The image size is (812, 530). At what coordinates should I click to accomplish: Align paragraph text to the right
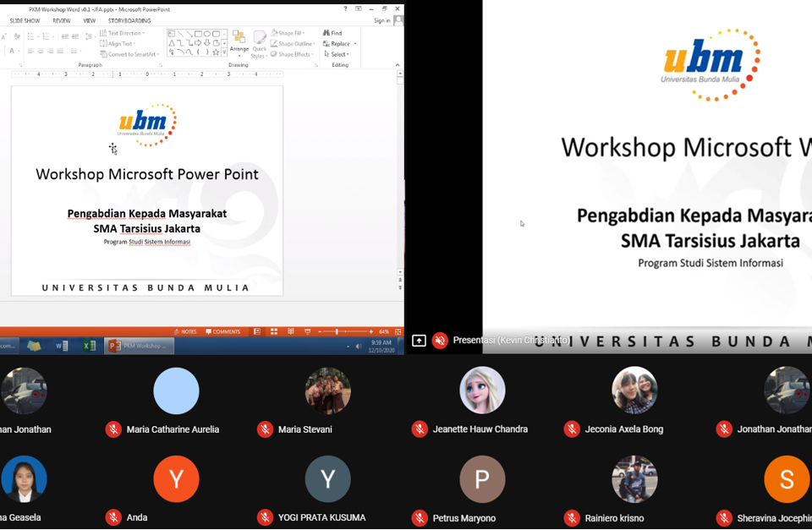point(50,51)
